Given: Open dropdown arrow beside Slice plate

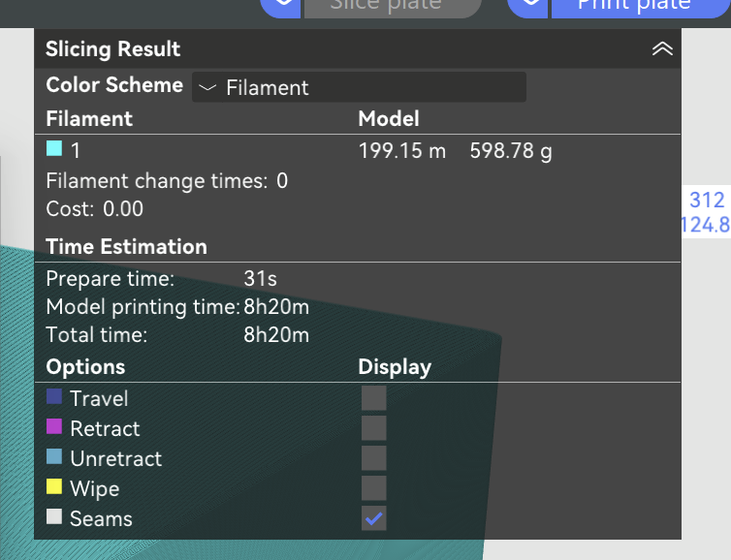Looking at the screenshot, I should (x=281, y=7).
